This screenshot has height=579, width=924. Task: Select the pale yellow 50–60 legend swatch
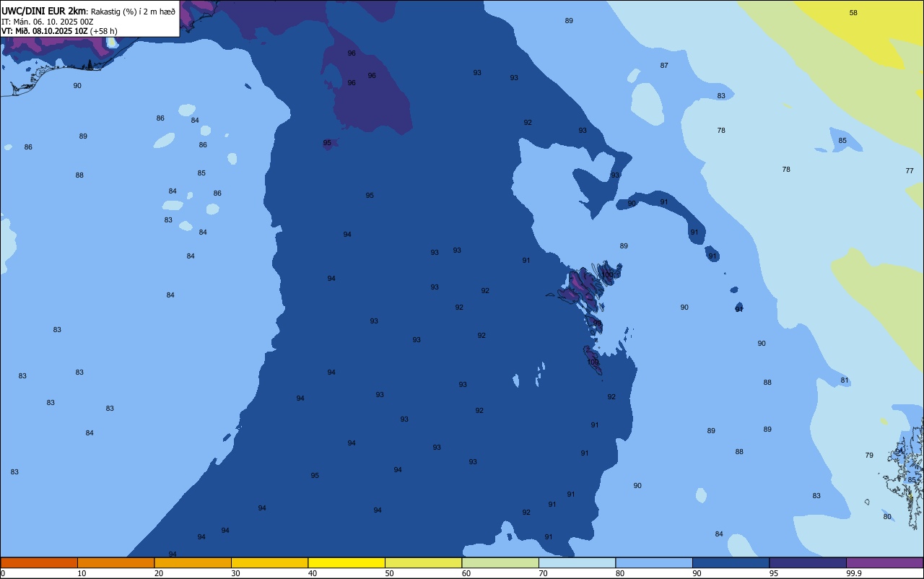(x=423, y=562)
